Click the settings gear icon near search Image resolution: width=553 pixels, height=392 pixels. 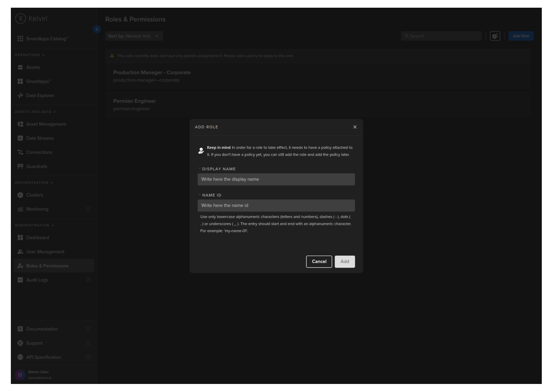[x=495, y=36]
